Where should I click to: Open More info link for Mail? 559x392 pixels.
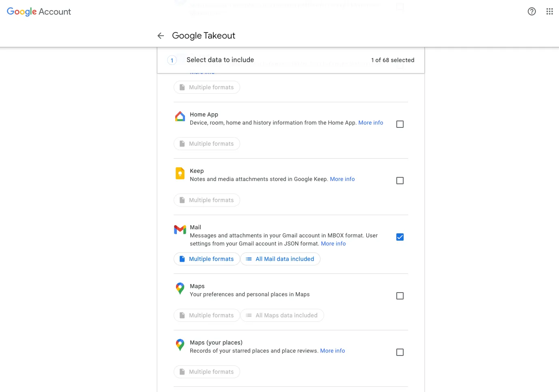pyautogui.click(x=333, y=243)
